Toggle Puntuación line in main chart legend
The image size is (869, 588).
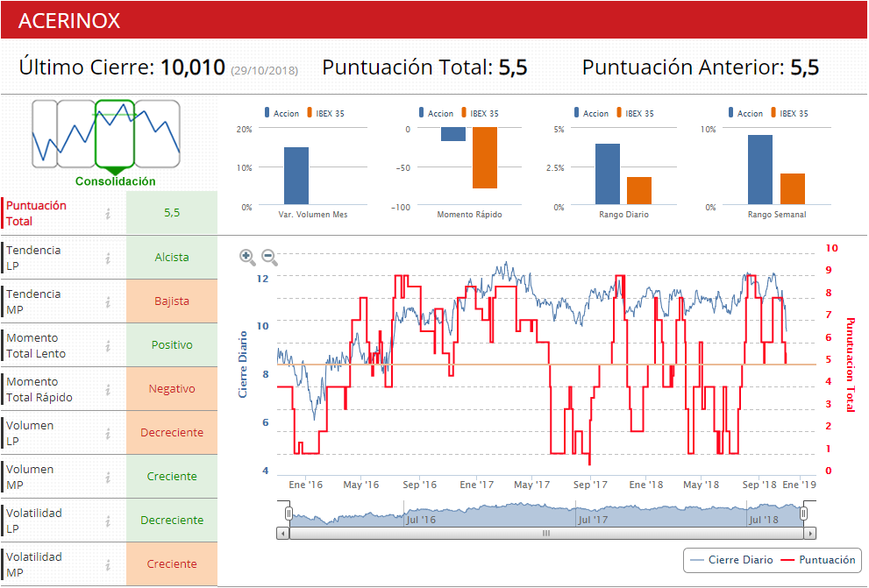pos(818,560)
